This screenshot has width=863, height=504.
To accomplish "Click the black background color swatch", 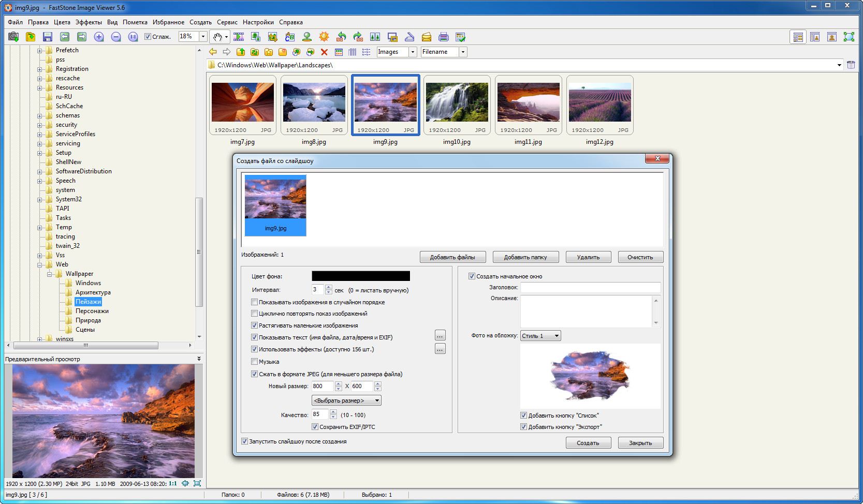I will [x=360, y=276].
